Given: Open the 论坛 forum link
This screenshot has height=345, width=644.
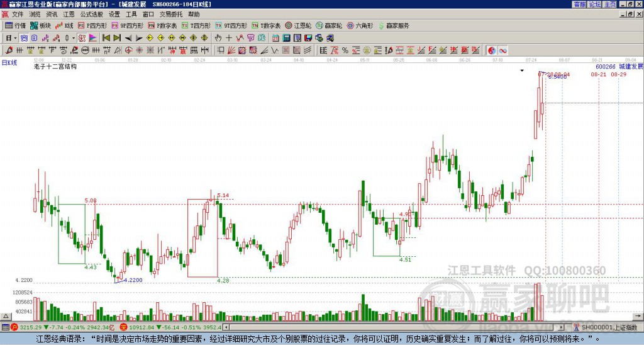Looking at the screenshot, I should pyautogui.click(x=594, y=4).
